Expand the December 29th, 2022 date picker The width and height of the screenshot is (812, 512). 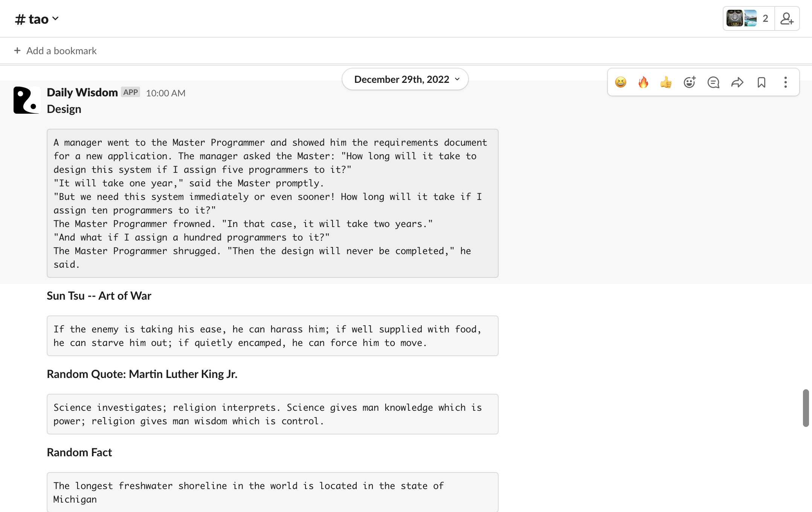[x=405, y=79]
